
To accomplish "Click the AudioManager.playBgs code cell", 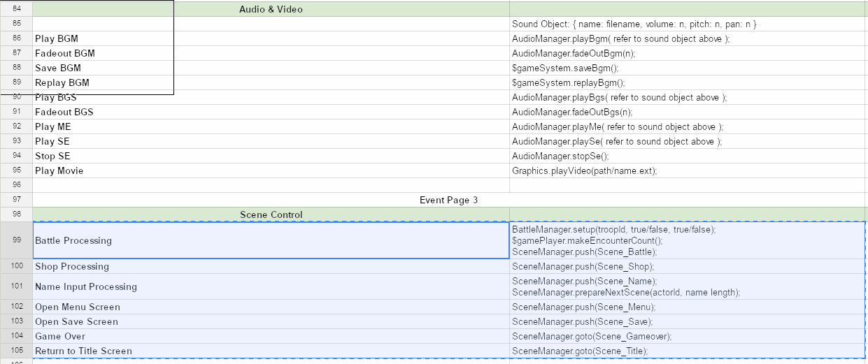I will coord(688,97).
